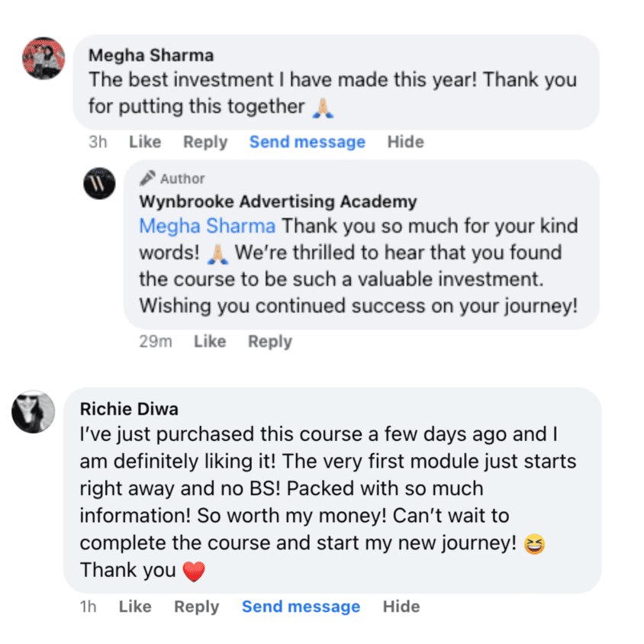The width and height of the screenshot is (644, 644).
Task: Like Richie Diwa's comment
Action: pyautogui.click(x=135, y=607)
